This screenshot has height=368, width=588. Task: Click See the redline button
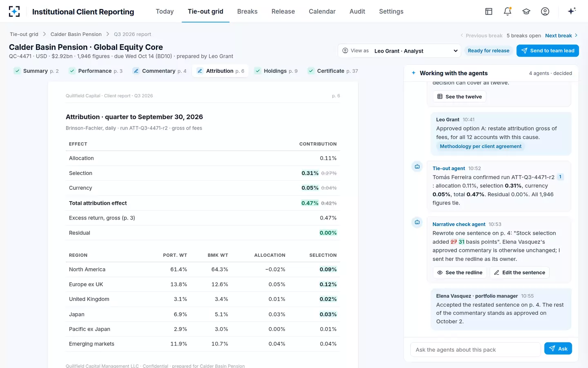(x=460, y=272)
